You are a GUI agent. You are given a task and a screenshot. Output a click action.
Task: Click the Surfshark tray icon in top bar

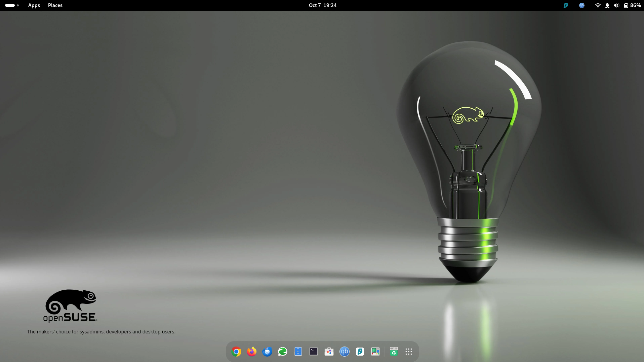(566, 5)
